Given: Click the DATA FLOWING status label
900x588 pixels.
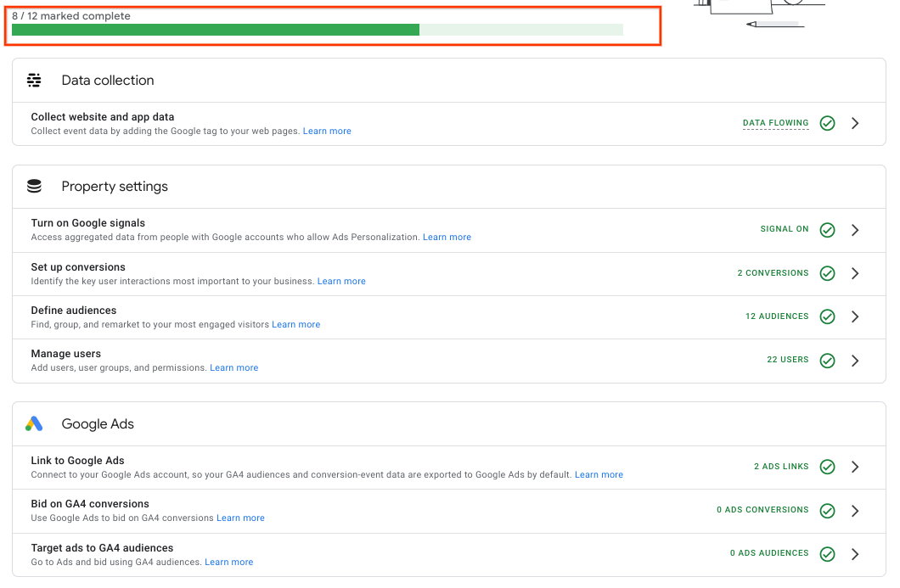Looking at the screenshot, I should [775, 123].
